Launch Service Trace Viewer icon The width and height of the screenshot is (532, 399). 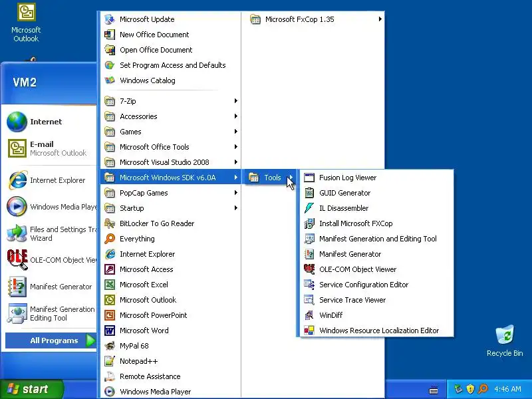(309, 300)
